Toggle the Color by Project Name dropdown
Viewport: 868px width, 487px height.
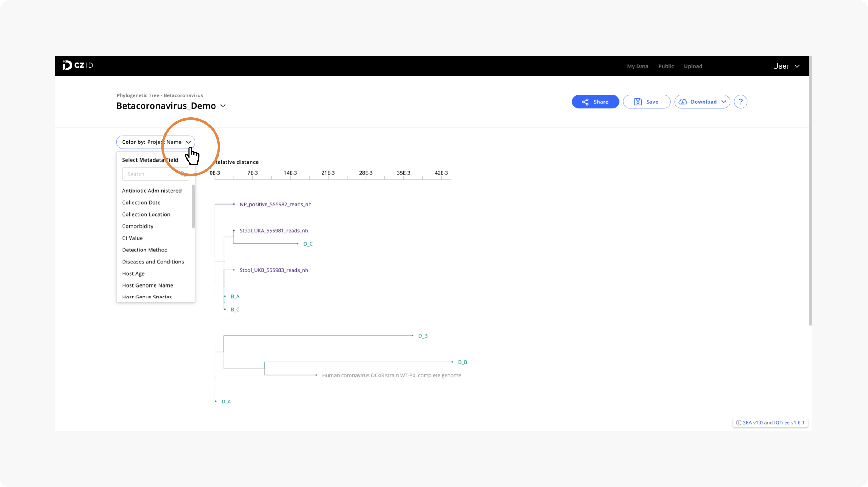[x=155, y=142]
